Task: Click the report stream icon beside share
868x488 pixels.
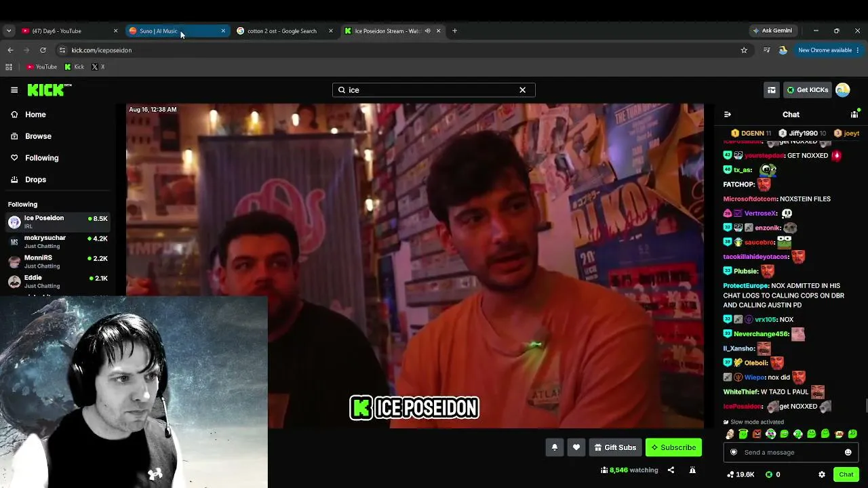Action: (692, 470)
